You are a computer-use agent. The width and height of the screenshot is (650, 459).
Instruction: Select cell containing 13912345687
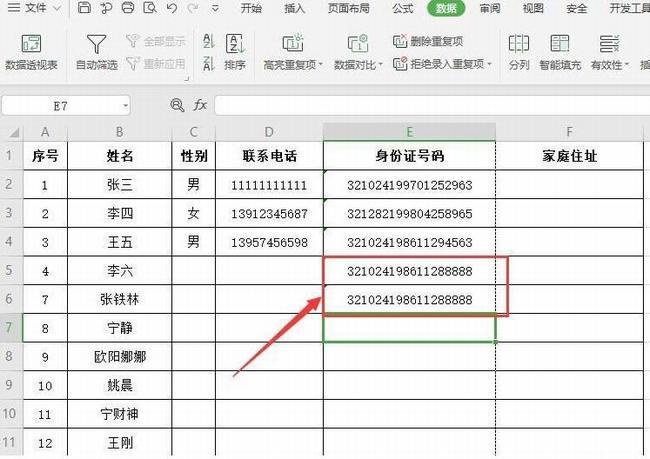click(269, 213)
